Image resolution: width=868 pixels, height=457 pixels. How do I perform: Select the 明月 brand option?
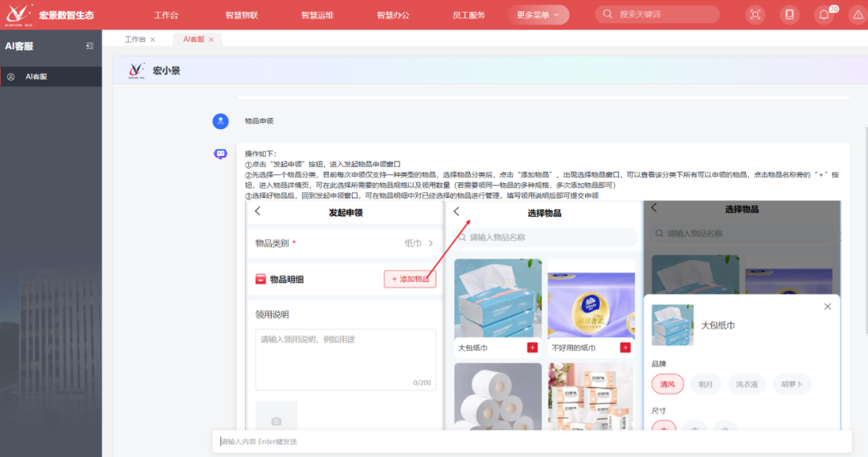(x=706, y=384)
